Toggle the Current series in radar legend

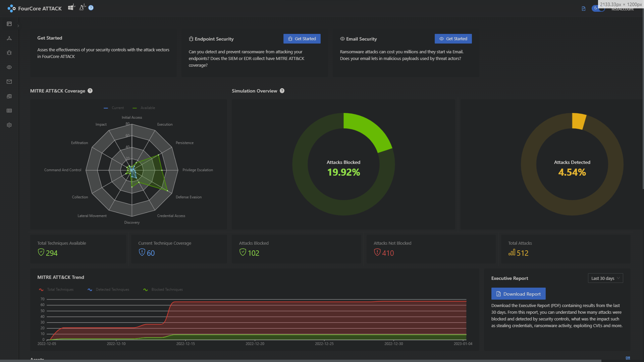[x=114, y=108]
